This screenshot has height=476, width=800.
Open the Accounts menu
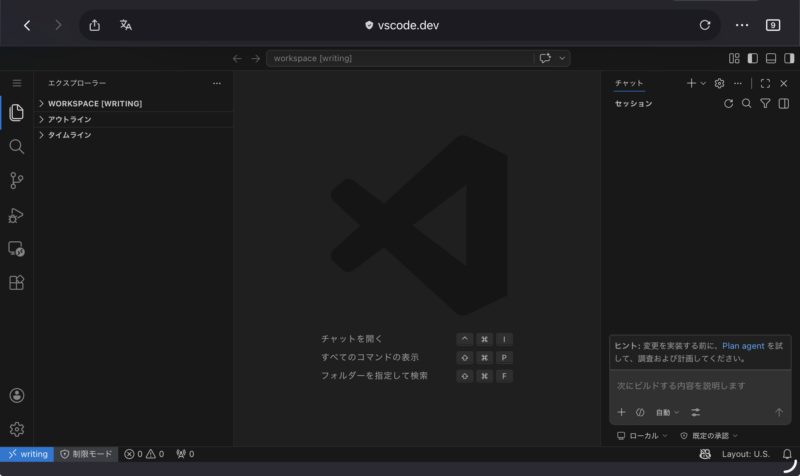click(16, 395)
